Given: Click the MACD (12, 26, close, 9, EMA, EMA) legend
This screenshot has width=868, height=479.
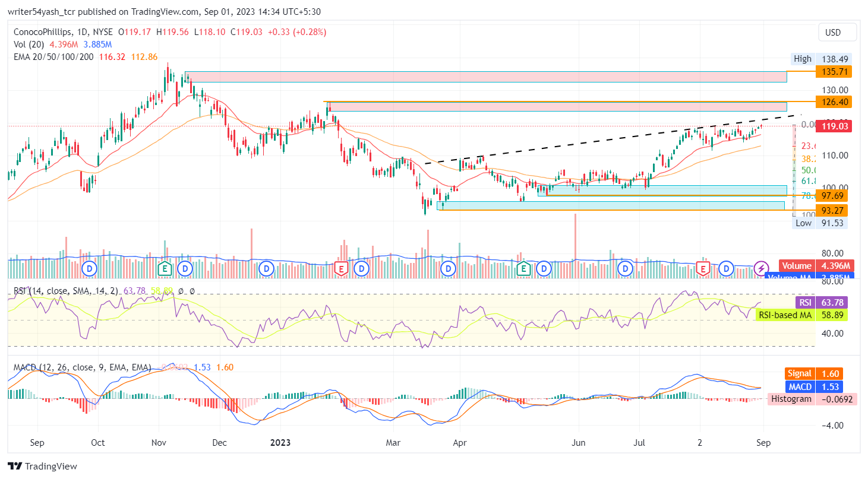Looking at the screenshot, I should (83, 367).
